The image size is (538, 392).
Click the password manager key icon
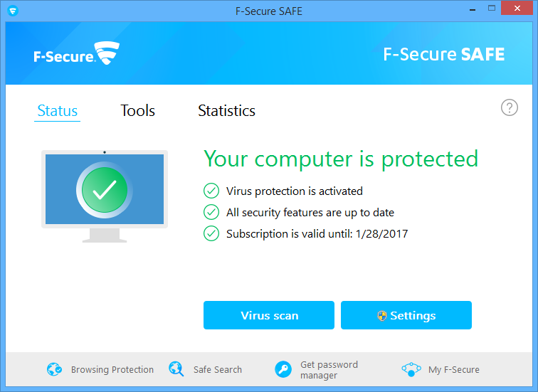coord(283,369)
